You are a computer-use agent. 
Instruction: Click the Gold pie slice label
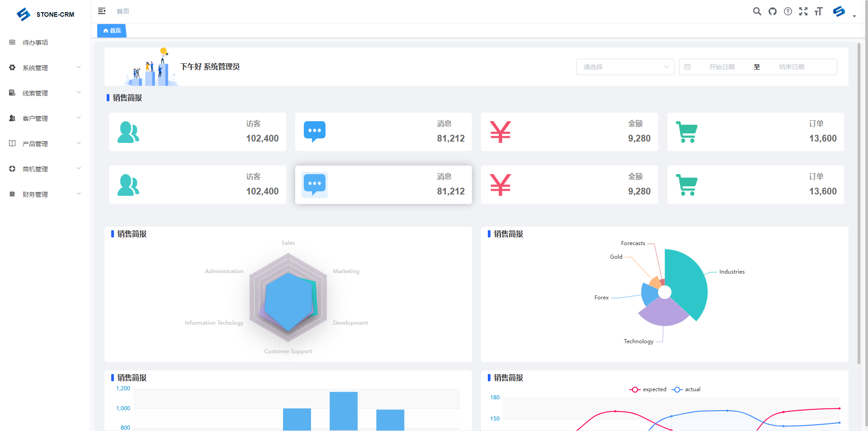(x=616, y=257)
